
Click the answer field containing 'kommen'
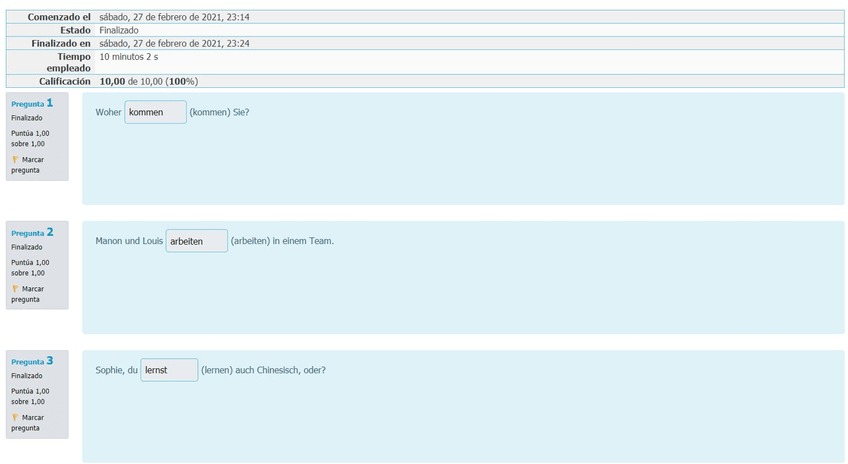155,112
